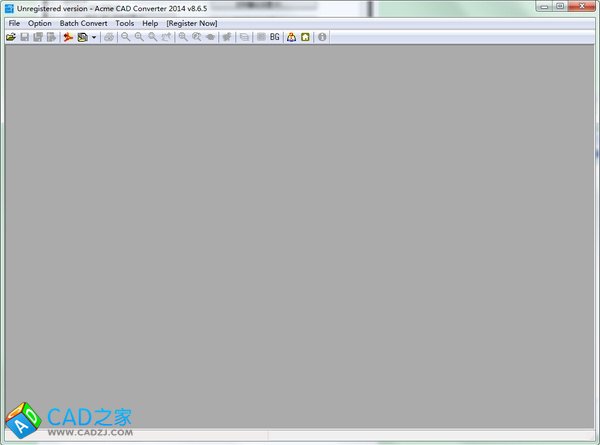Click the image conversion toolbar icon
The image size is (600, 445).
(x=82, y=37)
